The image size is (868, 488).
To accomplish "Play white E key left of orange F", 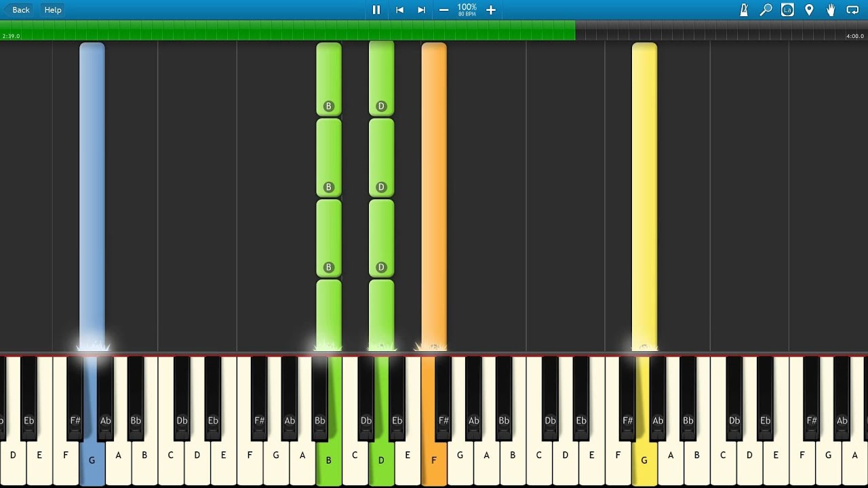I will point(408,461).
